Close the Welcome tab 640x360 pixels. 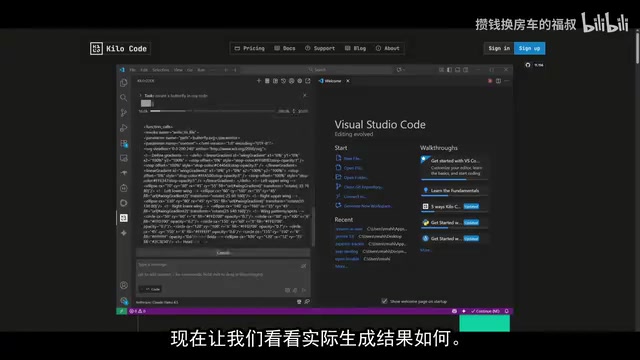[x=348, y=81]
